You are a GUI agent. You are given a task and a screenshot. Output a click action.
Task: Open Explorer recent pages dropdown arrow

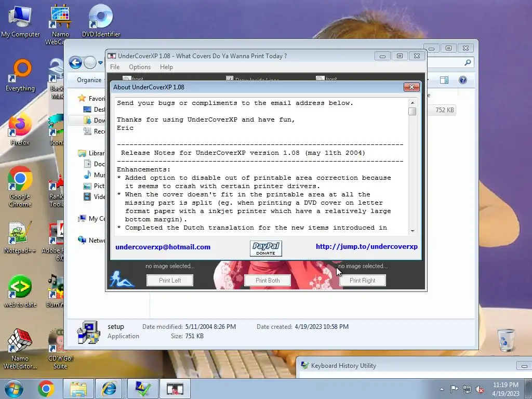[x=100, y=62]
